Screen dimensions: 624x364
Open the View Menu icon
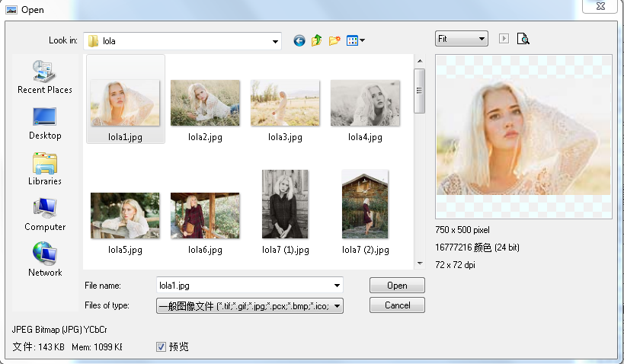355,40
